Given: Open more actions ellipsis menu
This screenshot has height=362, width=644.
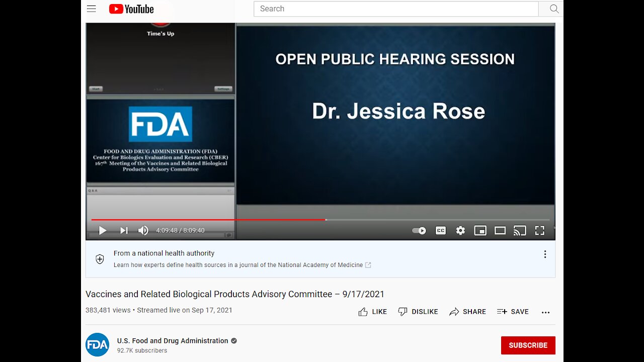Looking at the screenshot, I should [x=546, y=312].
